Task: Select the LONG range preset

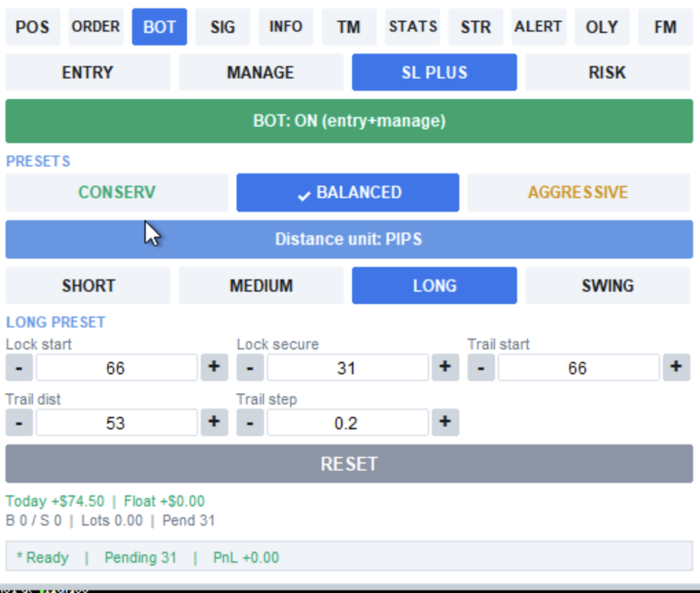Action: [x=435, y=285]
